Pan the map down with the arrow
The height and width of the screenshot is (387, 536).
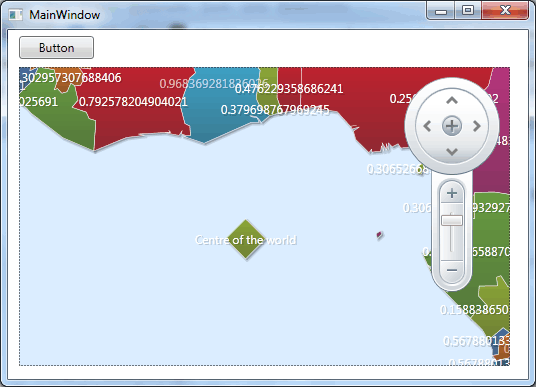point(452,152)
